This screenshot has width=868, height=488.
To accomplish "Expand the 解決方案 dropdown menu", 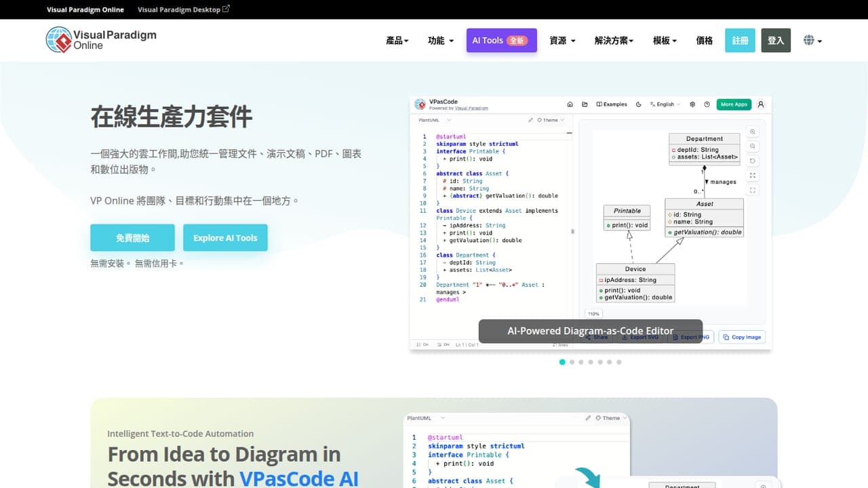I will tap(614, 41).
